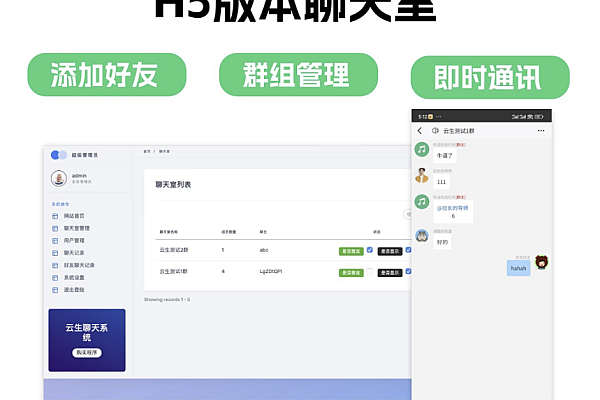Tap the 牛逼了 message bubble
Image resolution: width=600 pixels, height=400 pixels.
pos(445,156)
